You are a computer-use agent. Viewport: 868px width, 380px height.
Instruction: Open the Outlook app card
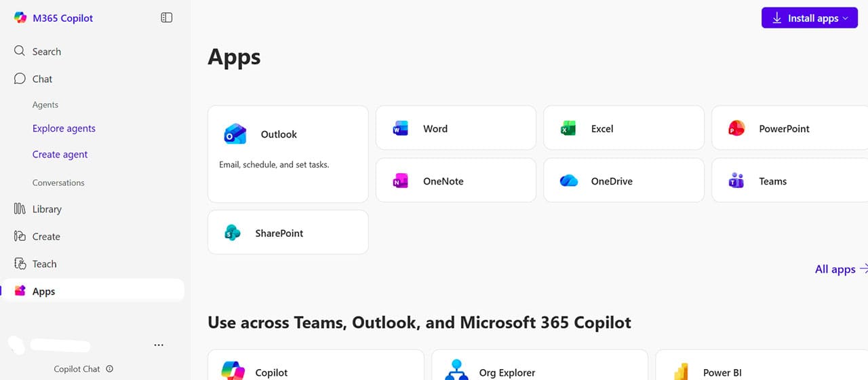coord(288,154)
